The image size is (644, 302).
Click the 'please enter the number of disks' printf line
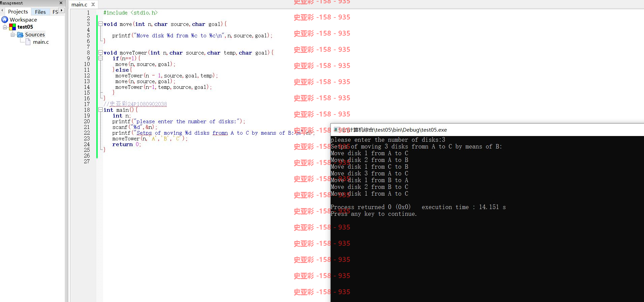point(179,122)
